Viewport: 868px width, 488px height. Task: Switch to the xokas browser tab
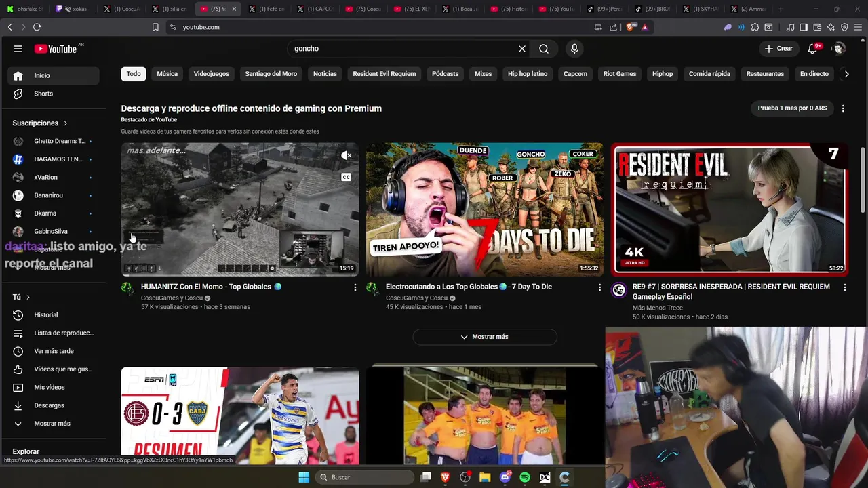point(75,9)
